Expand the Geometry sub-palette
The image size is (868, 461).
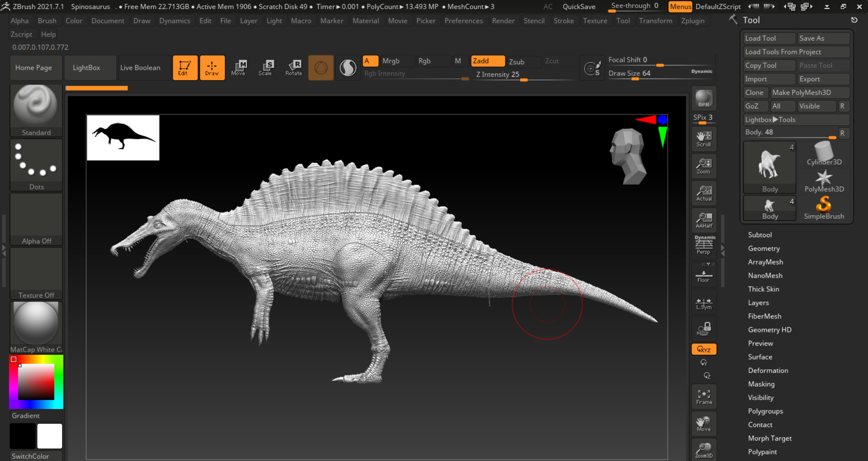(x=764, y=249)
